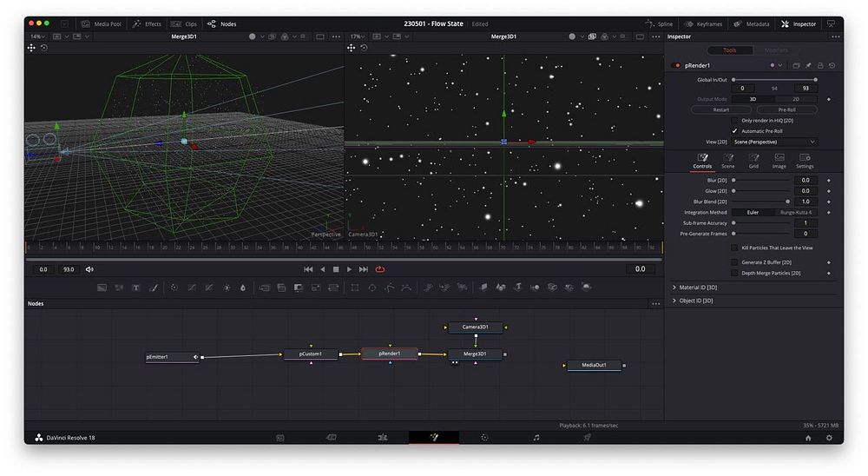Set Output Mode to 2D
868x476 pixels.
point(795,99)
